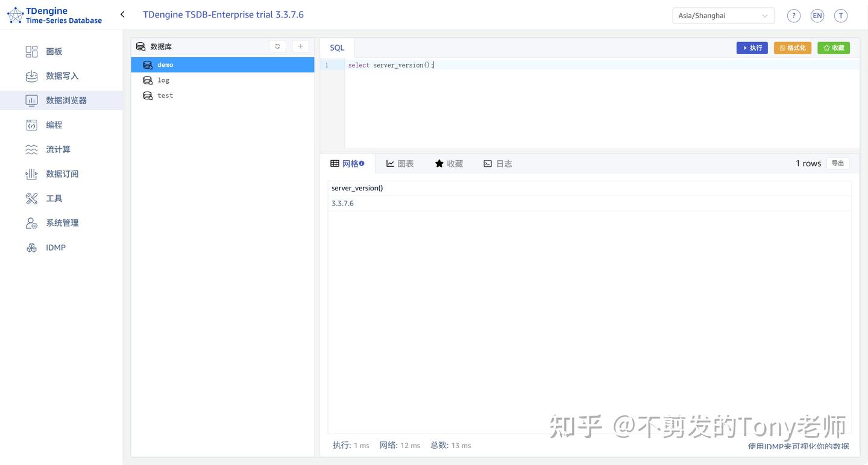This screenshot has height=465, width=868.
Task: Collapse the sidebar with the back chevron
Action: [122, 14]
